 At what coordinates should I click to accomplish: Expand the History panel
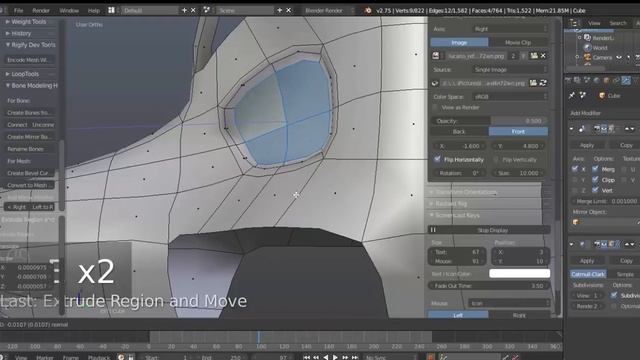21,33
